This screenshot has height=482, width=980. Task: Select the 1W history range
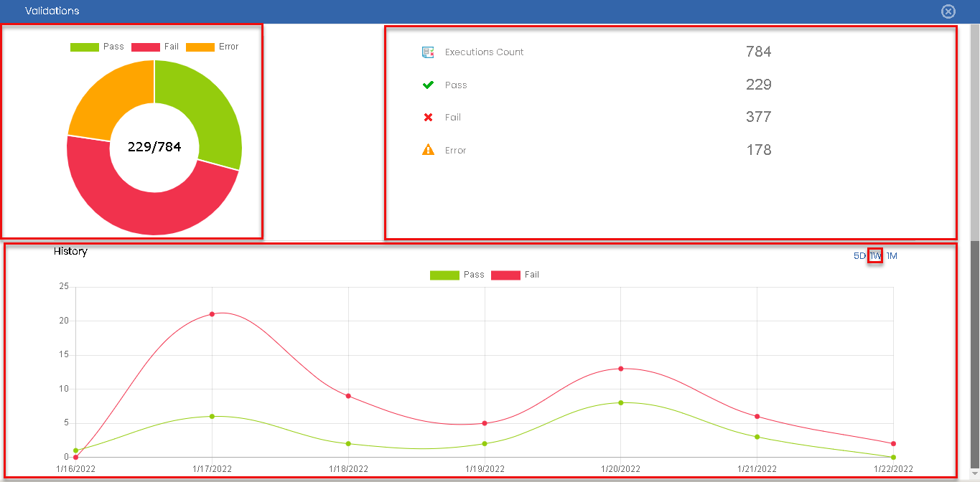[875, 256]
